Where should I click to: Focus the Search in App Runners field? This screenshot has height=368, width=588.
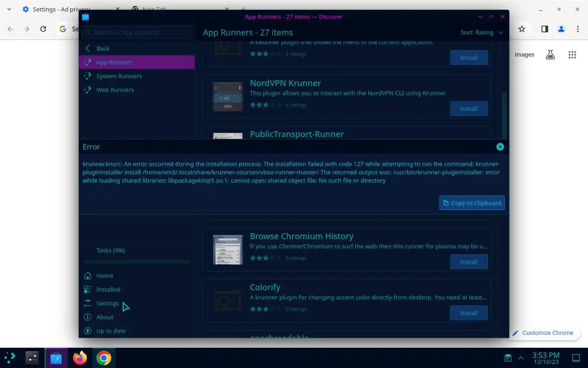(x=137, y=32)
